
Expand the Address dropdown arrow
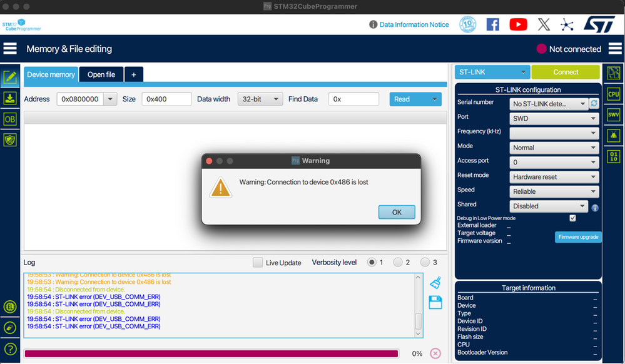(x=110, y=99)
